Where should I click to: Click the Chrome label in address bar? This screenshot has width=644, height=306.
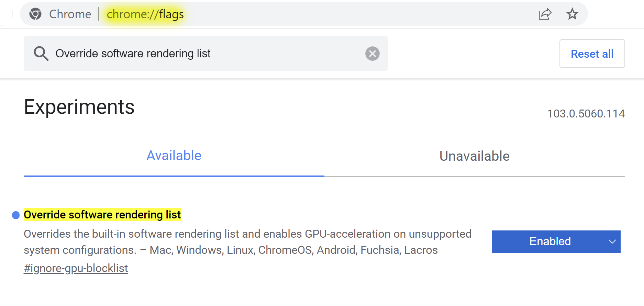point(70,14)
